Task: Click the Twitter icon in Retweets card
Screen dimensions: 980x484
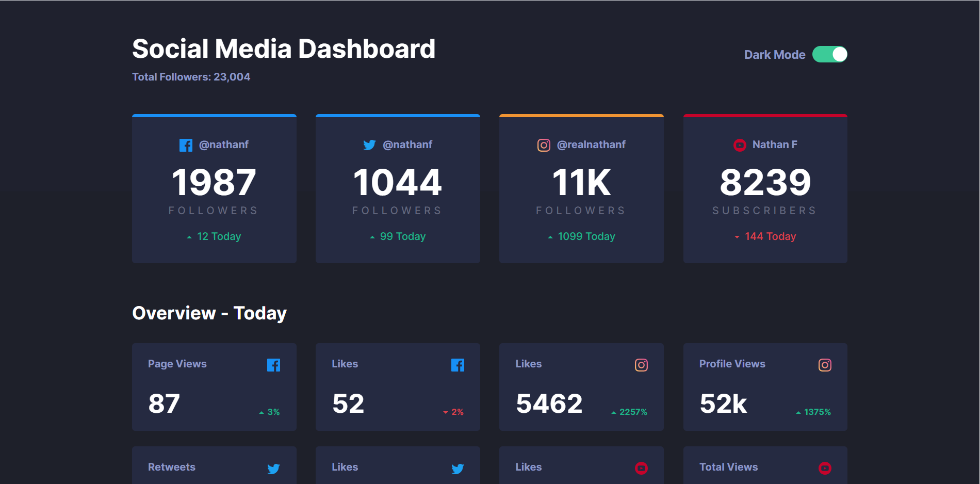Action: point(274,469)
